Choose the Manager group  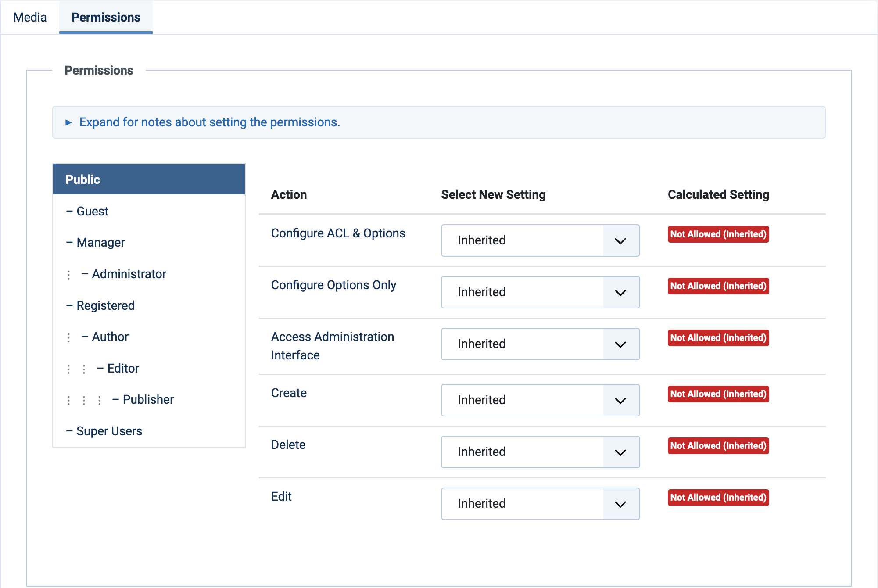point(100,242)
